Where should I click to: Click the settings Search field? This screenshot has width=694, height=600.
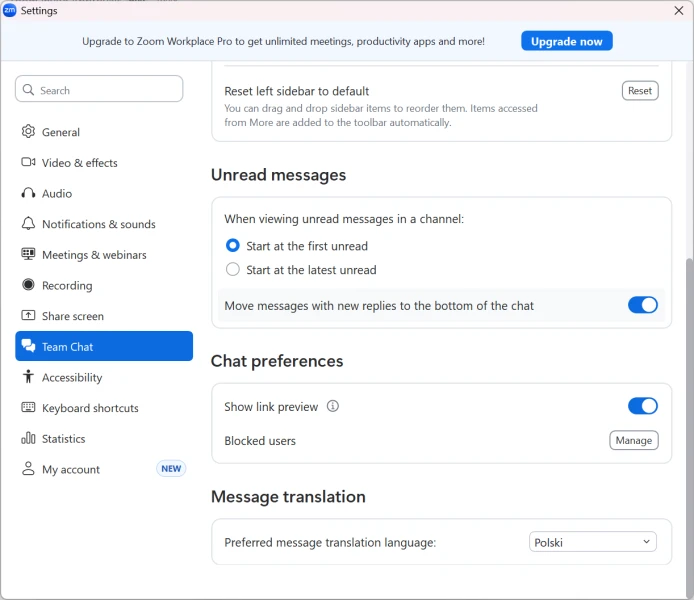pos(100,90)
